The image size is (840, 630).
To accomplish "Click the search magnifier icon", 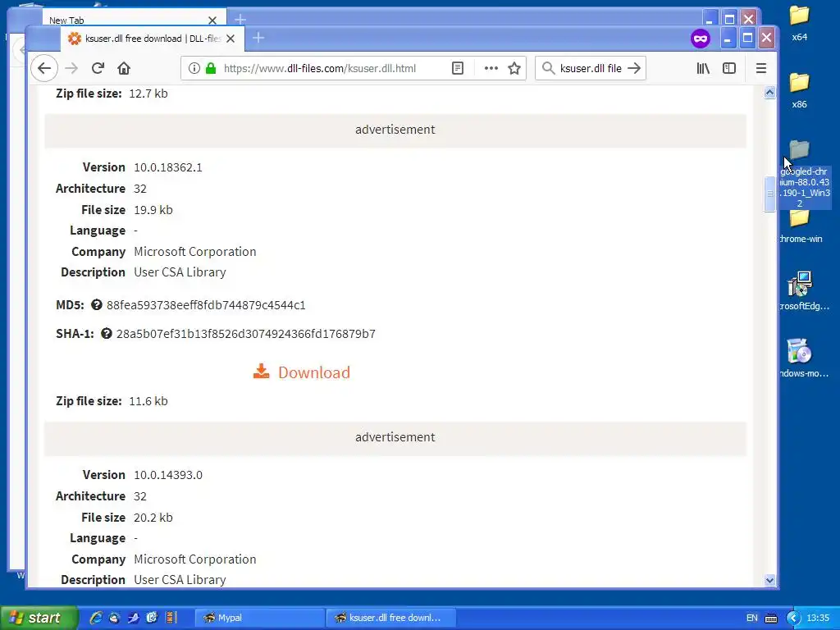I will [x=548, y=68].
